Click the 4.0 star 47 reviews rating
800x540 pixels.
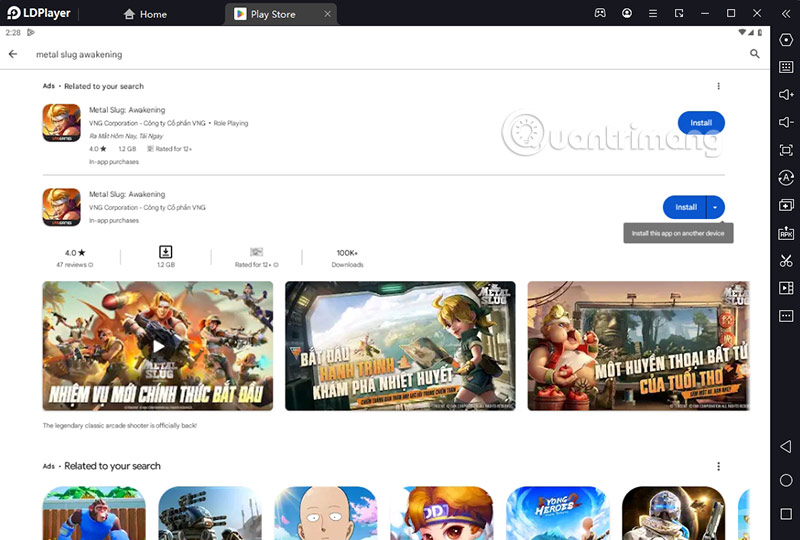[75, 258]
